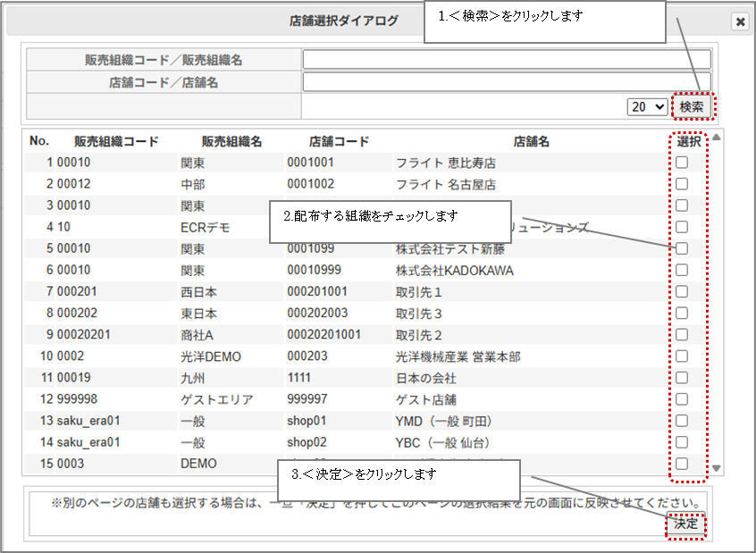Check the box for フライト 恵比寿店

tap(682, 163)
